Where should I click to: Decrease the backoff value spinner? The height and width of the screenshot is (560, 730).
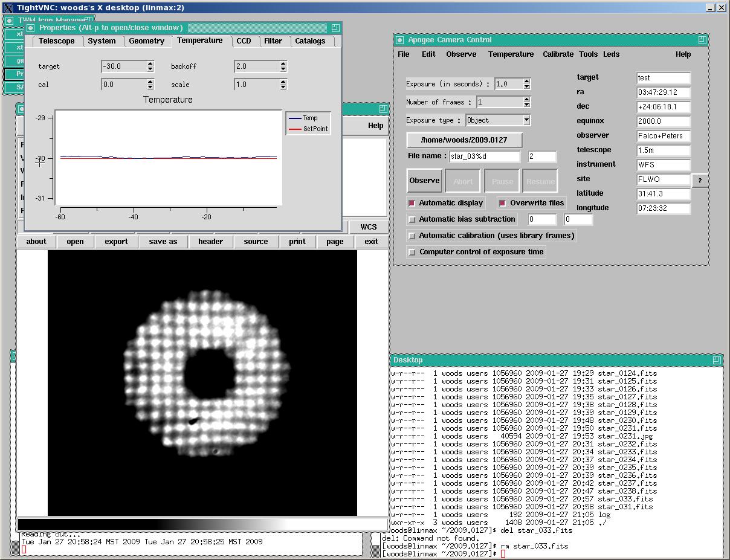(283, 69)
